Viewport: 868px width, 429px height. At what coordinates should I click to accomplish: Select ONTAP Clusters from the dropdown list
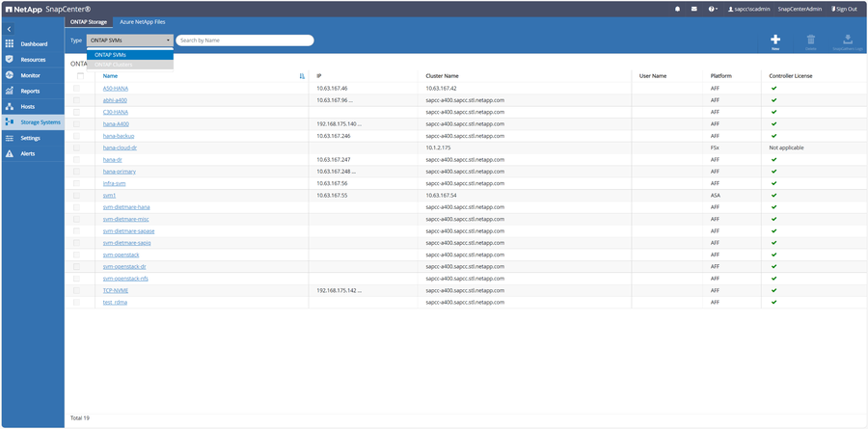tap(130, 65)
